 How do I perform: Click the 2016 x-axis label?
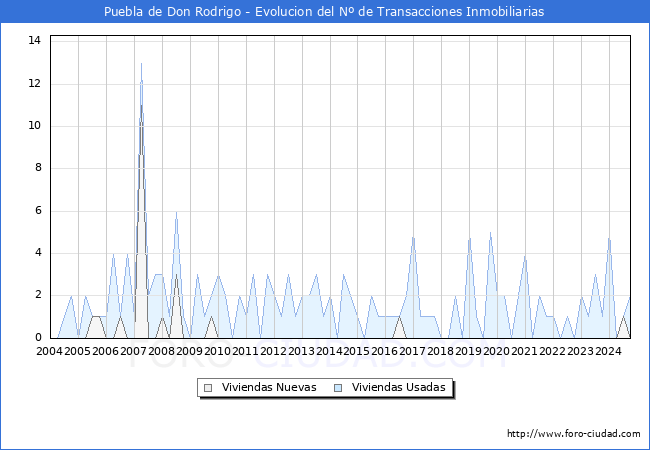tap(384, 351)
